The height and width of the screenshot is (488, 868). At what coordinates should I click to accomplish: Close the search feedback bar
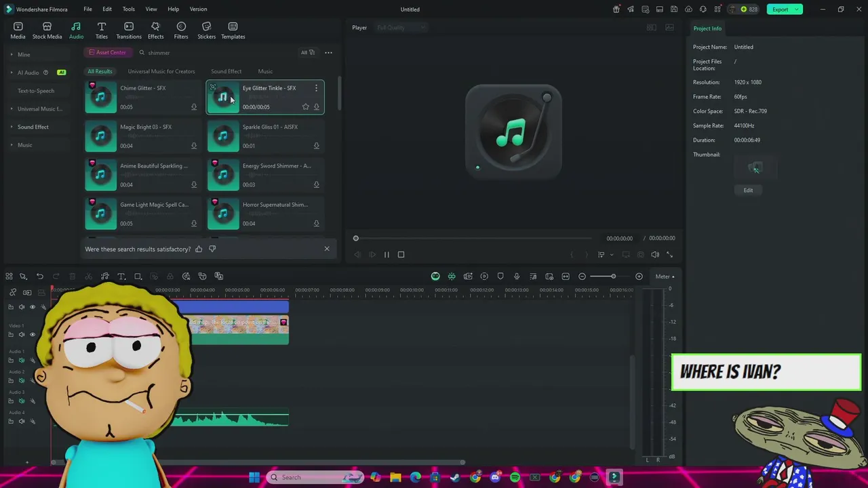coord(327,249)
